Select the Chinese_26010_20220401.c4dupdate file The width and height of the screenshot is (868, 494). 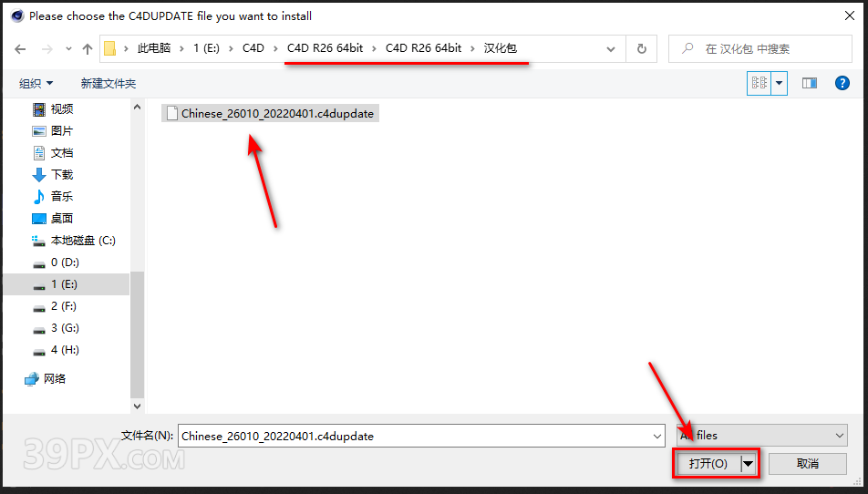277,114
